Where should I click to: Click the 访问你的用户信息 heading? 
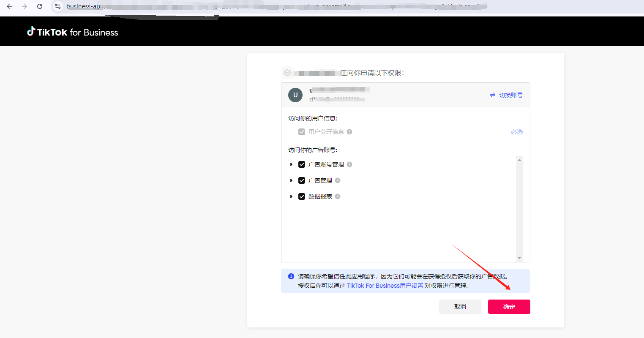pyautogui.click(x=313, y=118)
